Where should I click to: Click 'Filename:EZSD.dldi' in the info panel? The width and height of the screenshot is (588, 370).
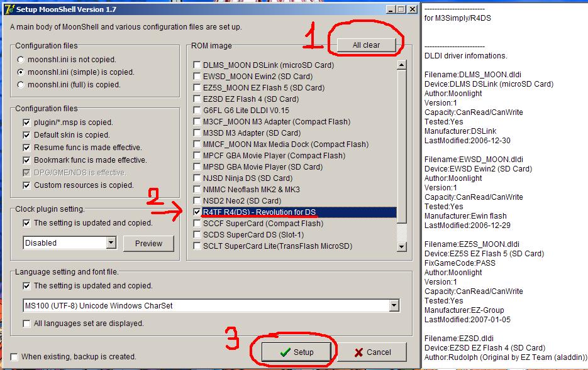459,339
